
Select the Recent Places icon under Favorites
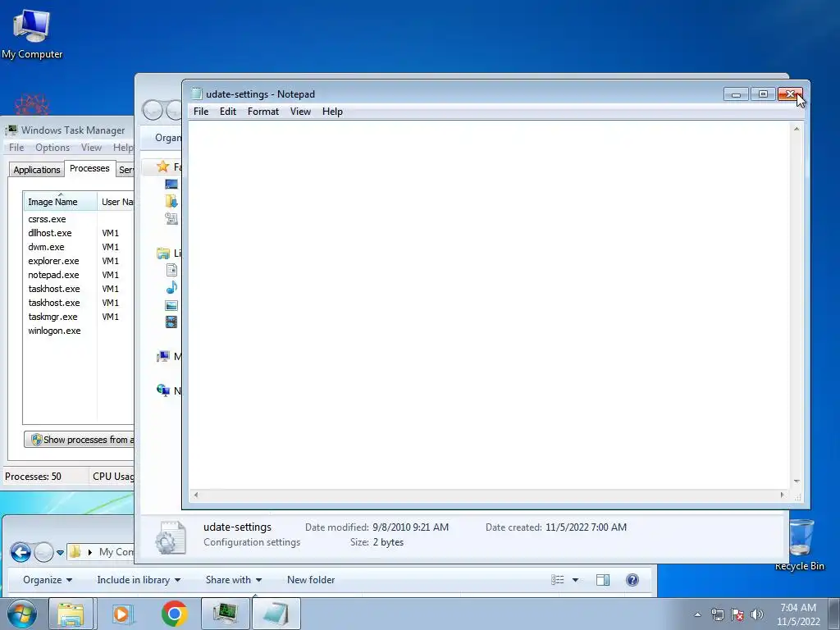pos(171,218)
